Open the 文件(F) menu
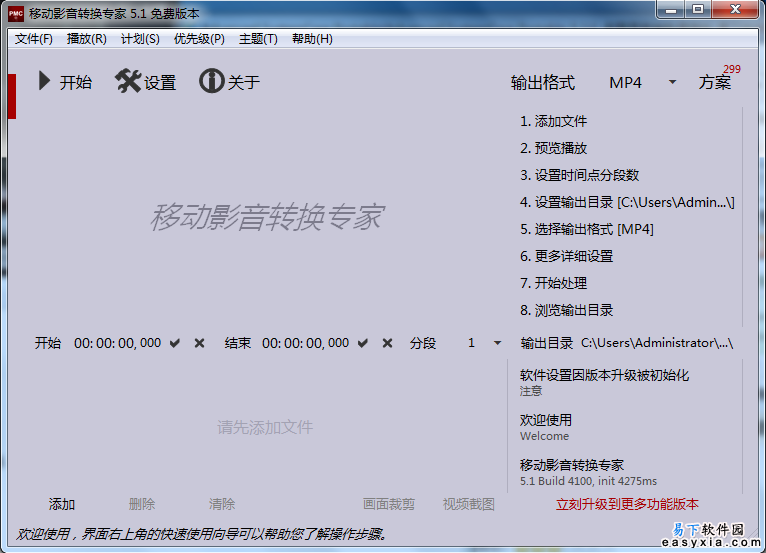Viewport: 766px width, 553px height. (34, 39)
